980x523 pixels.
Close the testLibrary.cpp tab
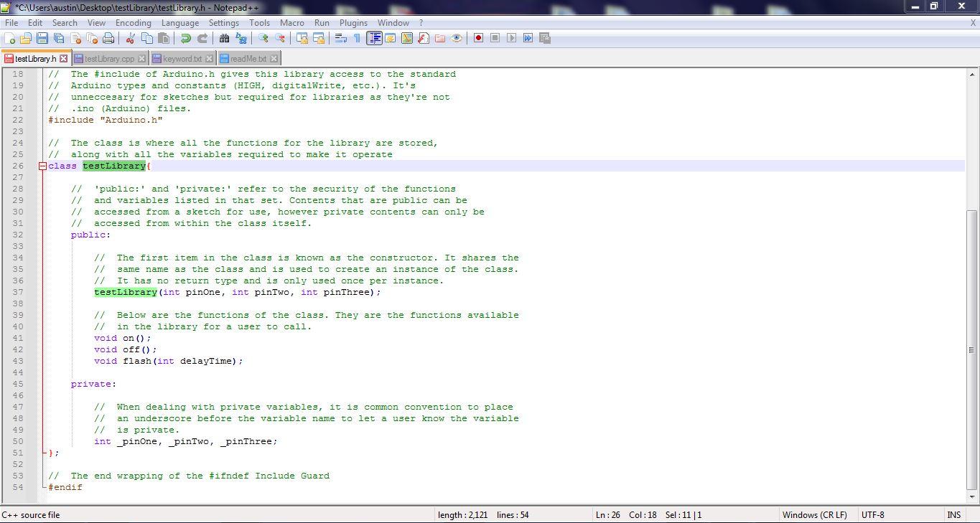141,58
